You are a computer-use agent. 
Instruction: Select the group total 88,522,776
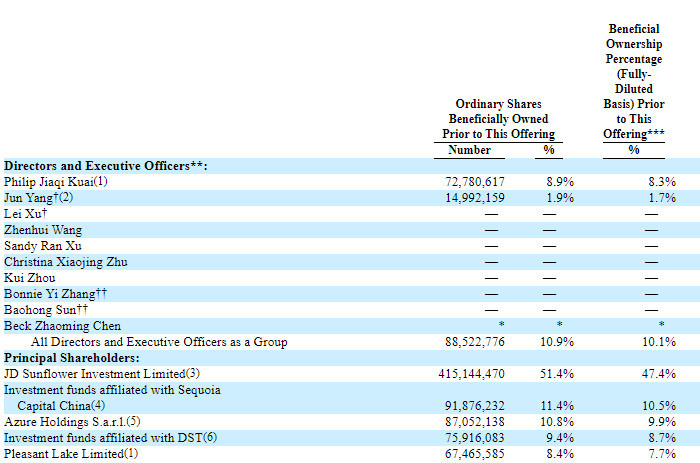(475, 342)
